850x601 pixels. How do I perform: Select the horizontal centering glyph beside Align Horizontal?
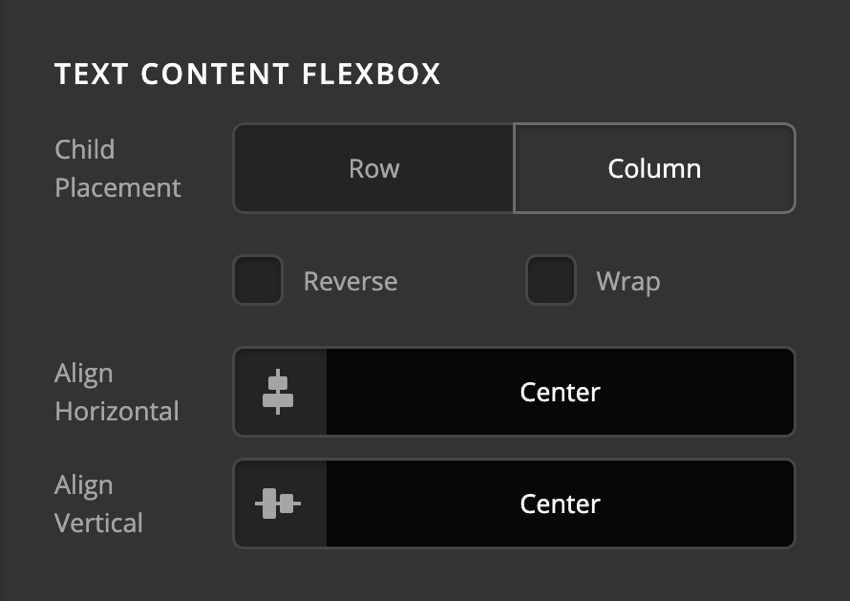tap(277, 392)
